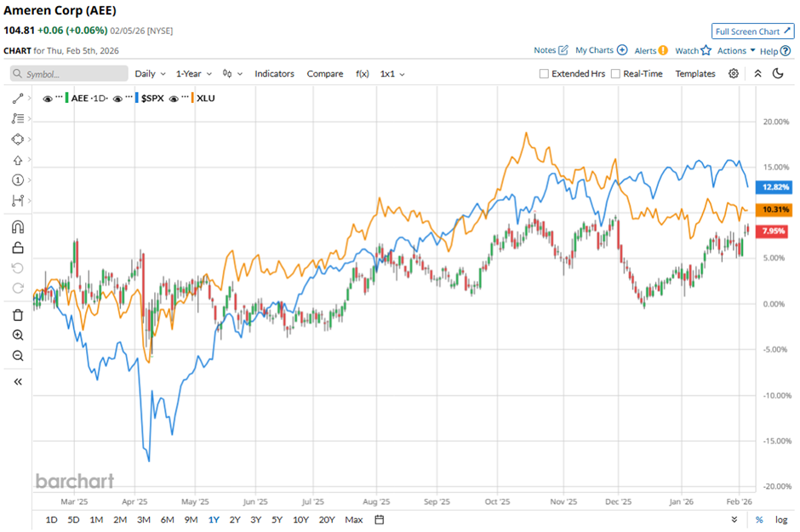The height and width of the screenshot is (532, 800).
Task: Tick the Real-Time checkbox
Action: [x=615, y=74]
